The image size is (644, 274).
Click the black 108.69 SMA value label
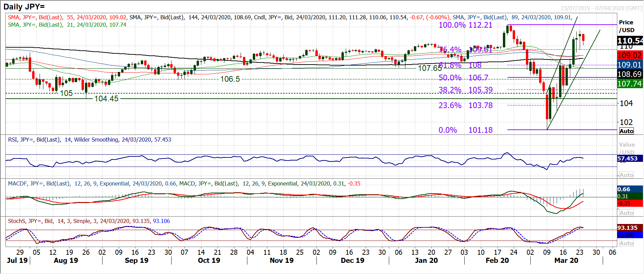(x=630, y=74)
